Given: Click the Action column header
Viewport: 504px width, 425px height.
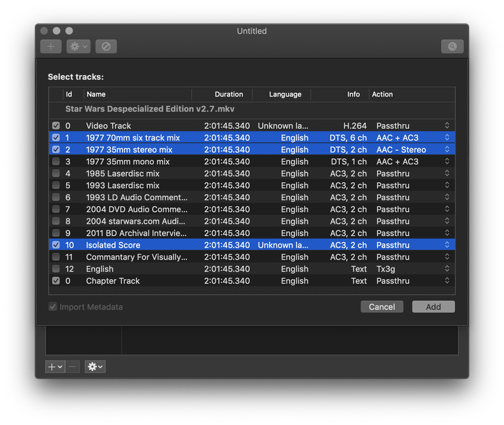Looking at the screenshot, I should tap(412, 94).
